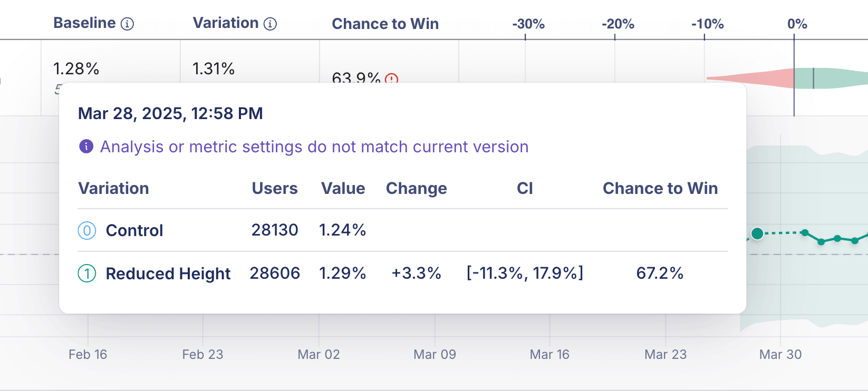Click the purple info icon in the tooltip
Viewport: 868px width, 391px height.
coord(86,146)
